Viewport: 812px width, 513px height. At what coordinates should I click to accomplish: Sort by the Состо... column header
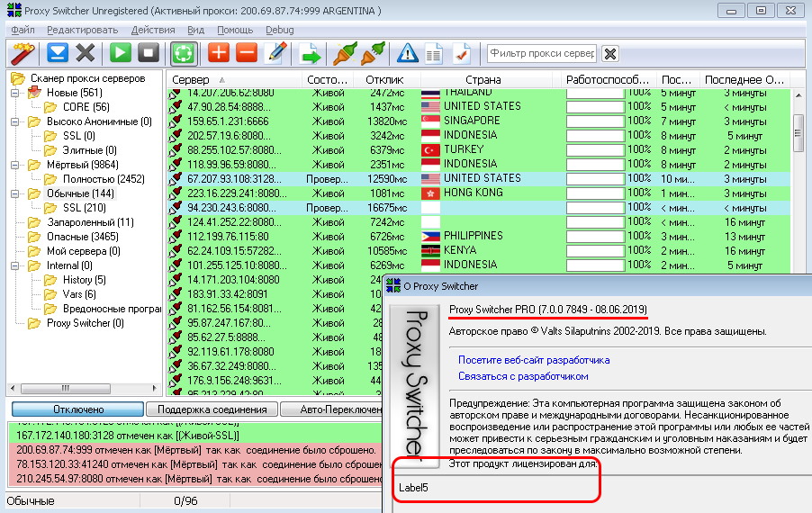click(328, 80)
